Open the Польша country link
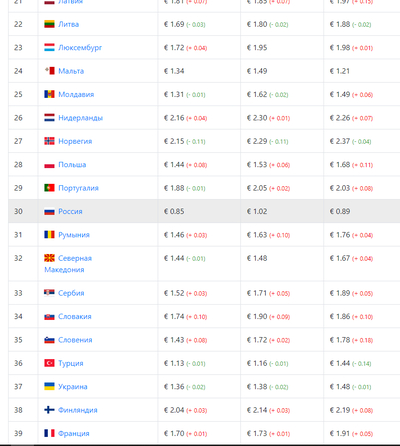The width and height of the screenshot is (400, 446). click(x=72, y=165)
